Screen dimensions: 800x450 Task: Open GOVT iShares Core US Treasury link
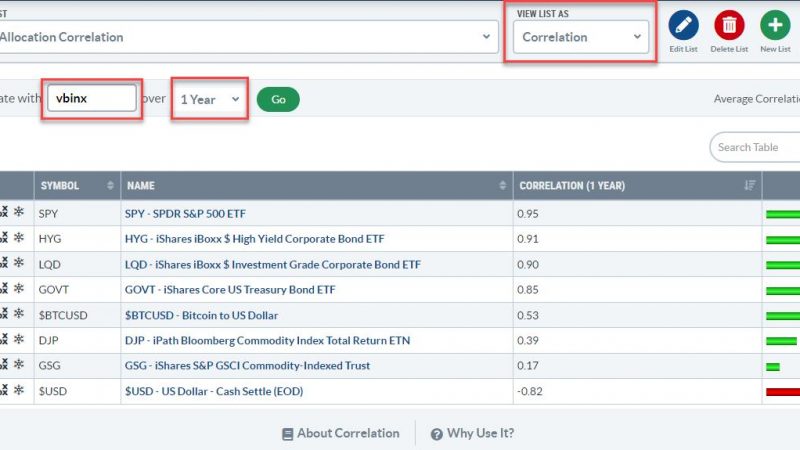click(230, 289)
